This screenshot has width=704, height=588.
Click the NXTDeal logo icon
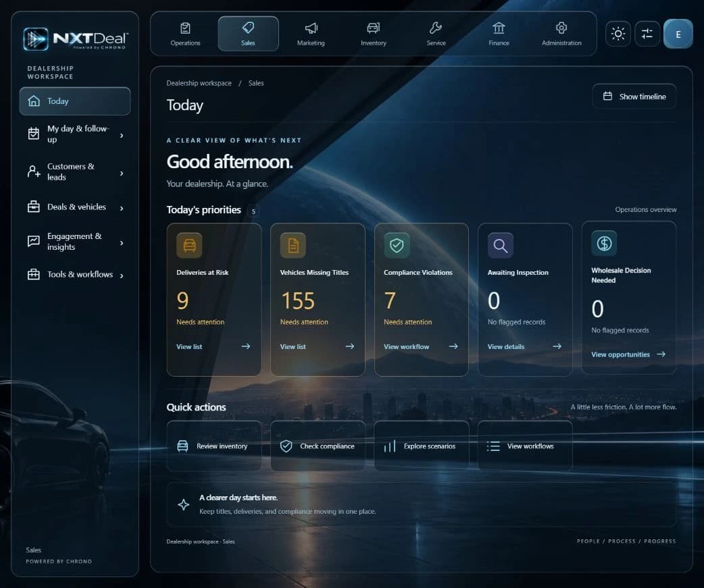35,39
